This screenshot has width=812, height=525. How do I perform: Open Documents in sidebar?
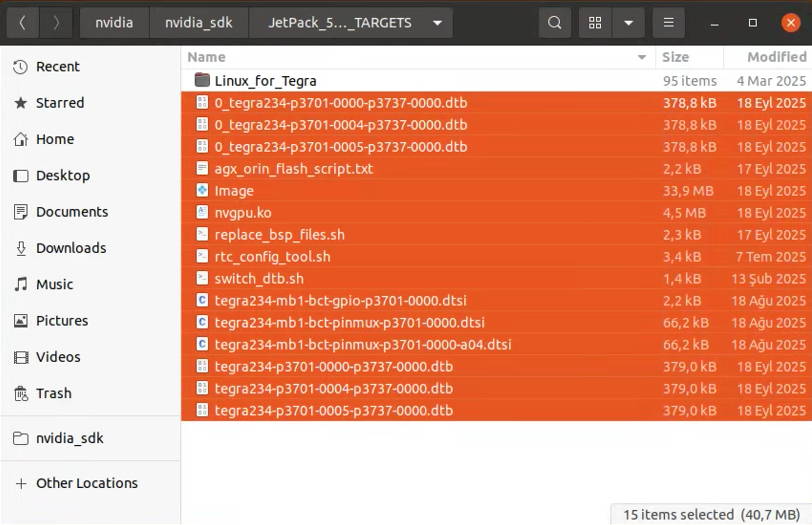91,212
